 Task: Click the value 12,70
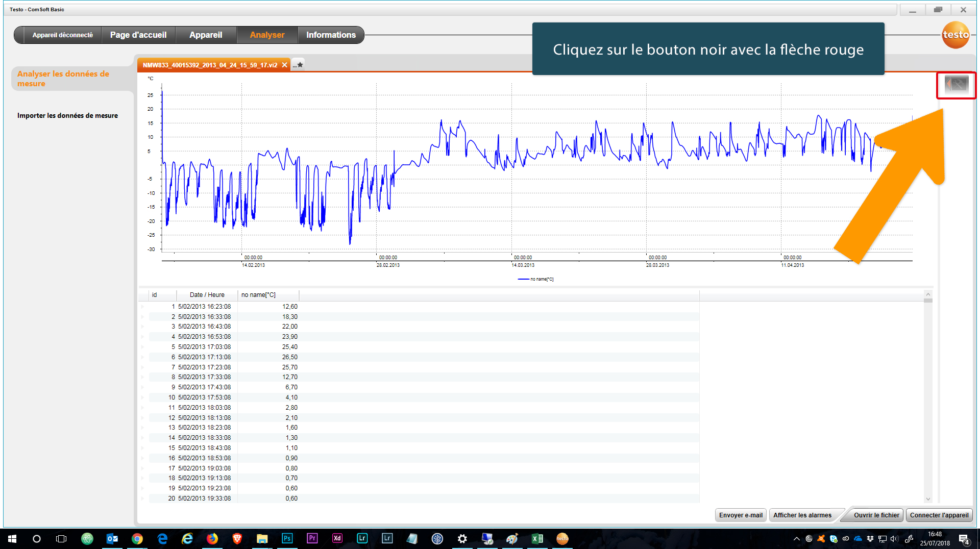(x=290, y=377)
